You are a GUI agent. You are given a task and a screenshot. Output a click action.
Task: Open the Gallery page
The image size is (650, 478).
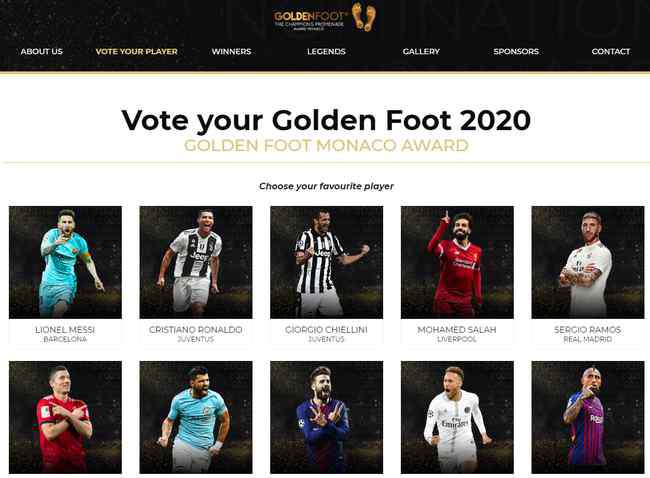[421, 51]
